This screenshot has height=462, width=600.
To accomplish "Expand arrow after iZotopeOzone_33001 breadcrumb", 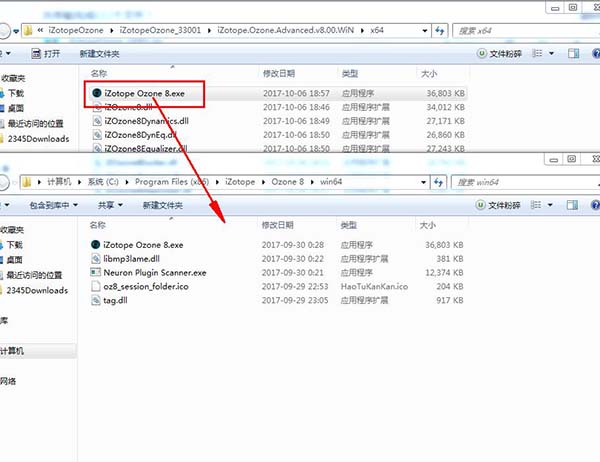I will click(x=209, y=31).
